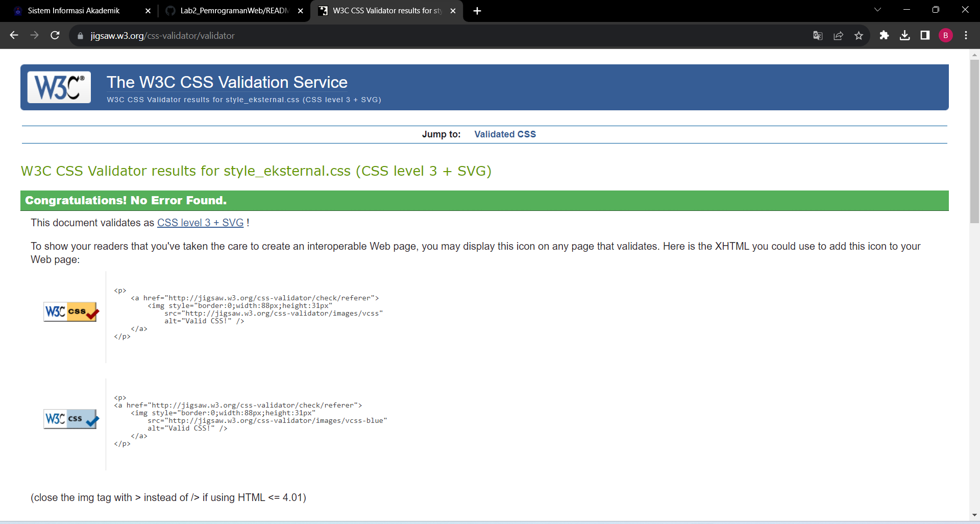
Task: Open Google Translate icon in address bar
Action: coord(818,35)
